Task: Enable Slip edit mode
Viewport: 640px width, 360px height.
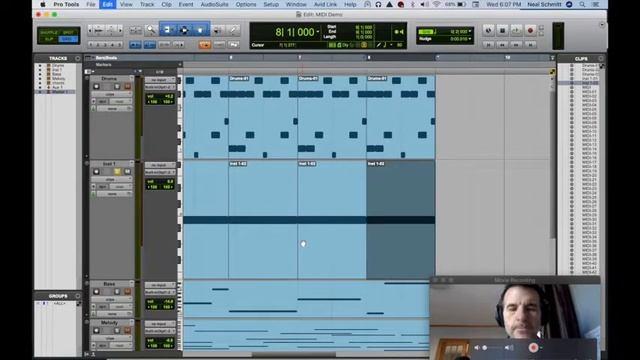Action: coord(49,39)
